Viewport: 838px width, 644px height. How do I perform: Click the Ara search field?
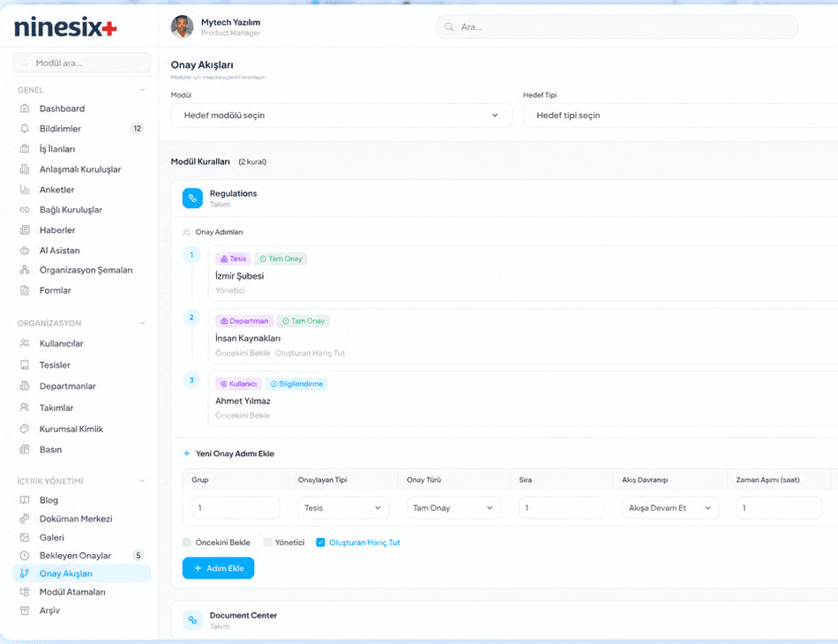617,26
